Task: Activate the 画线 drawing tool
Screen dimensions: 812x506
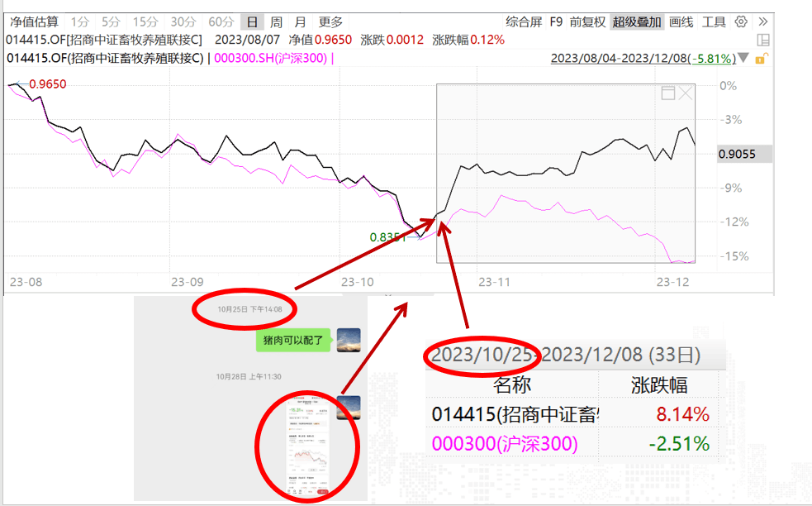Action: click(x=681, y=22)
